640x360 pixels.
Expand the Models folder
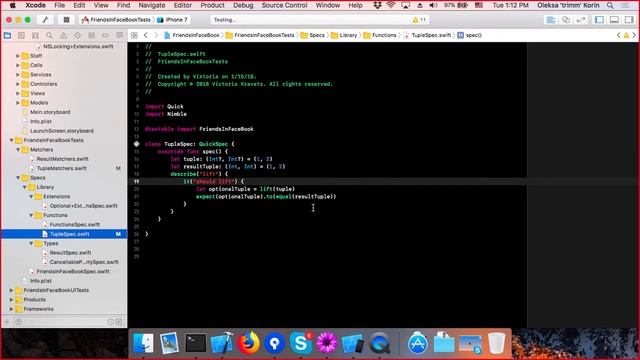(18, 103)
